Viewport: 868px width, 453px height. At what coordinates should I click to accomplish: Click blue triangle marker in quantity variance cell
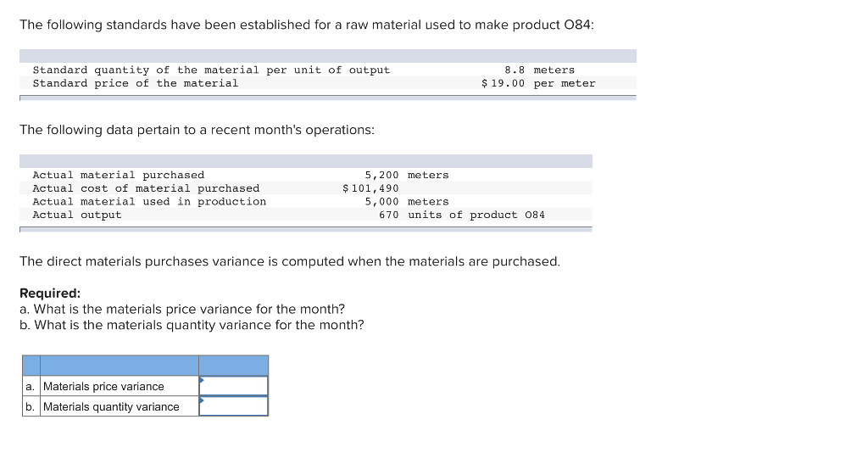202,400
